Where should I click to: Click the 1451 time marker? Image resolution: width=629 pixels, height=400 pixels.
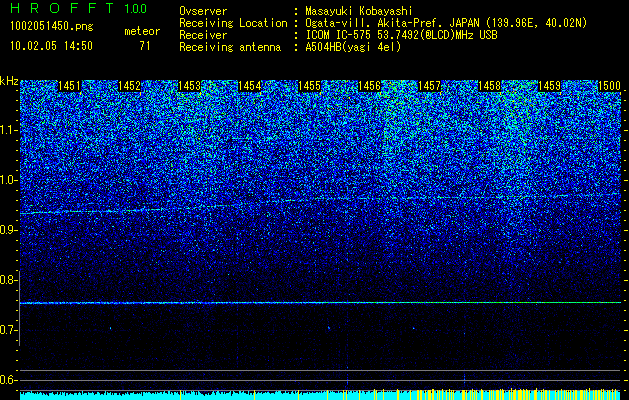[69, 86]
